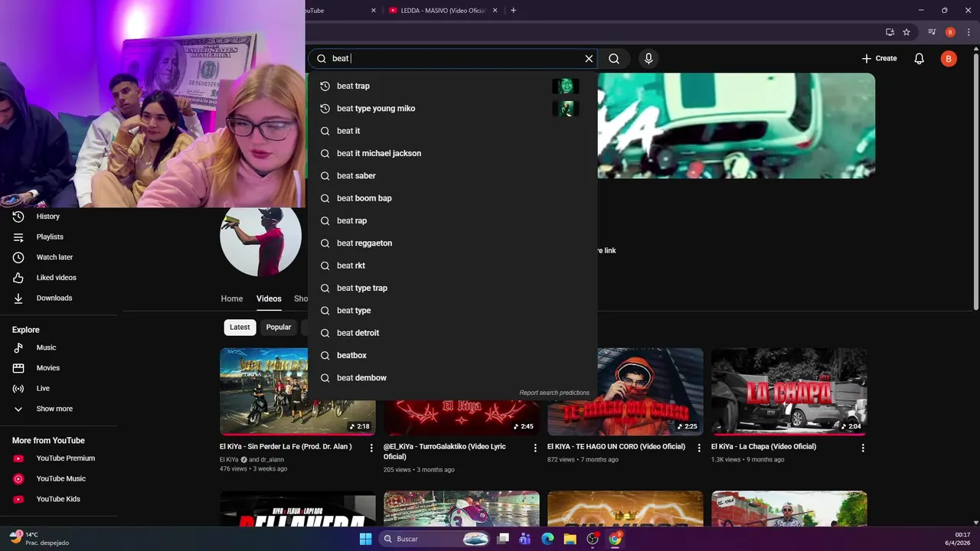Choose the "beat dembow" suggestion
The height and width of the screenshot is (551, 980).
pyautogui.click(x=452, y=378)
